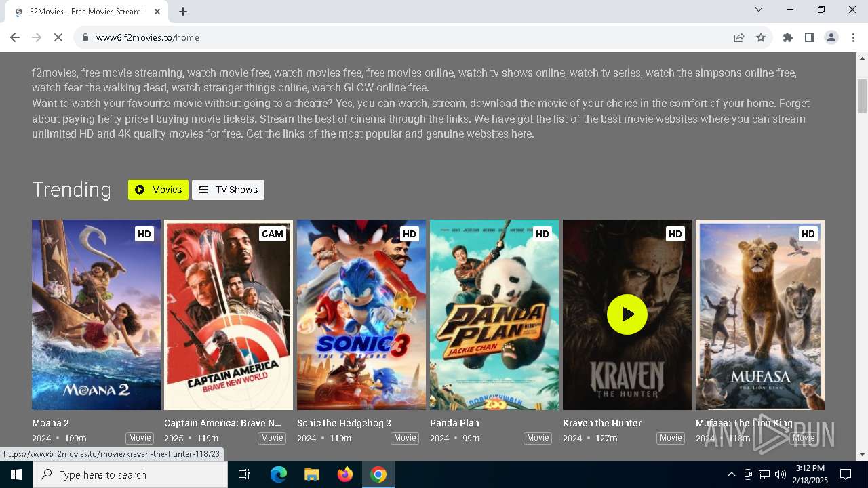Toggle the browser side panel
This screenshot has width=868, height=488.
tap(810, 37)
